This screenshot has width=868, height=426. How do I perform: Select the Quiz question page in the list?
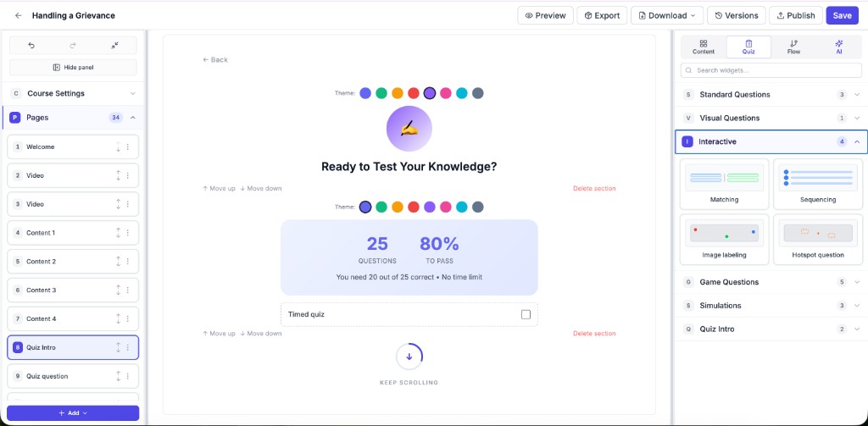[73, 376]
